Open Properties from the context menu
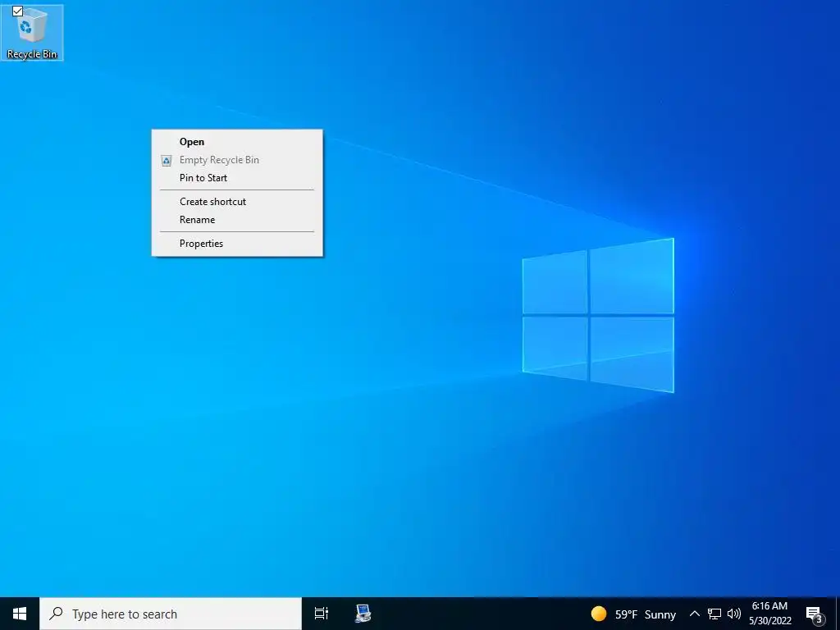840x630 pixels. 237,243
